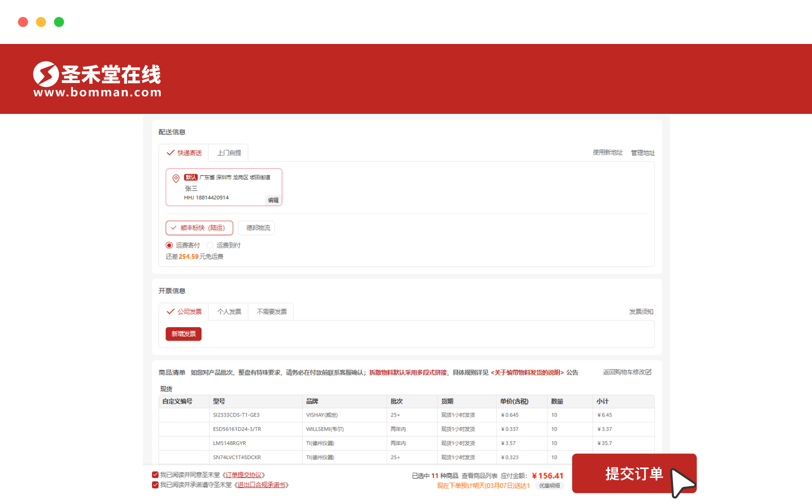Click the location pin icon on address card
This screenshot has width=812, height=504.
176,178
